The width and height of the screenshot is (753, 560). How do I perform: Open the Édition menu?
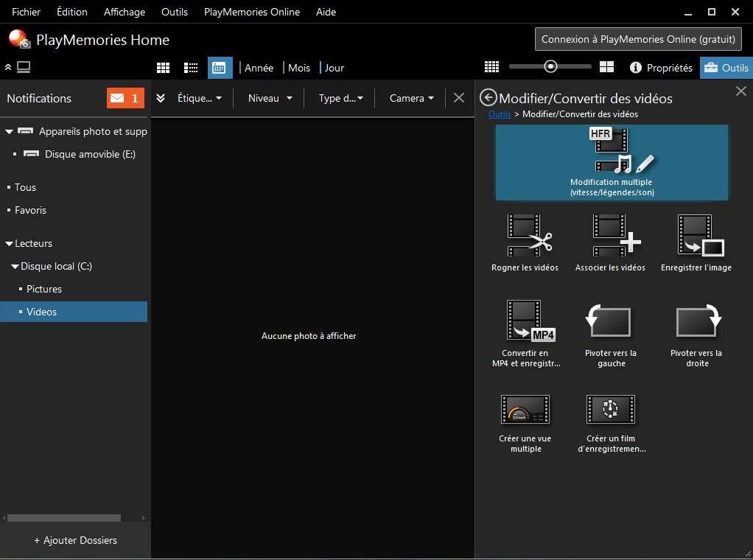click(x=72, y=12)
